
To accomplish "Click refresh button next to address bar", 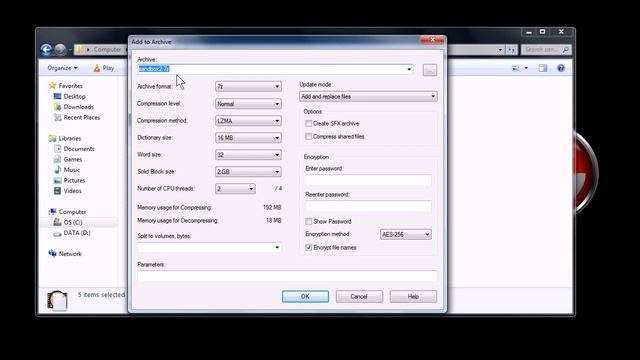I will click(511, 50).
